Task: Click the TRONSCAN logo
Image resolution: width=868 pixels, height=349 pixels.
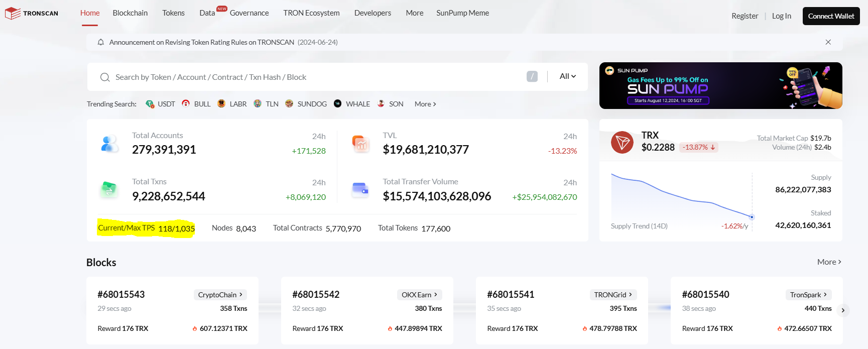Action: tap(32, 14)
